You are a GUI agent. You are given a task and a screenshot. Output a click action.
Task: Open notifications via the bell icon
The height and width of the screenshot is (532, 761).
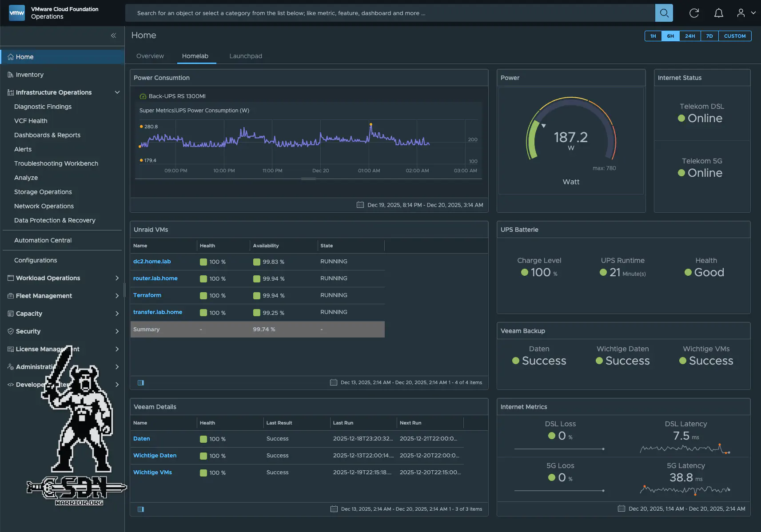718,12
